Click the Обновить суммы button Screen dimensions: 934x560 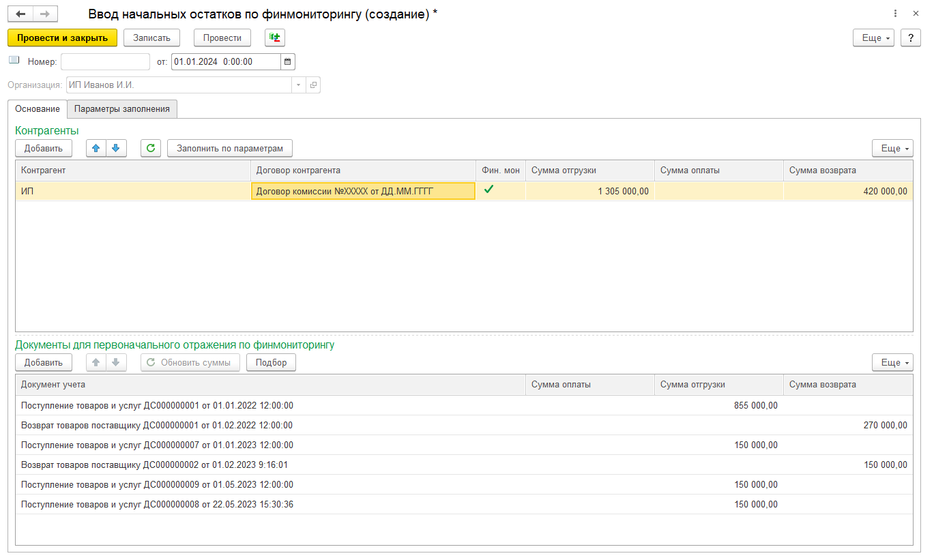[190, 363]
